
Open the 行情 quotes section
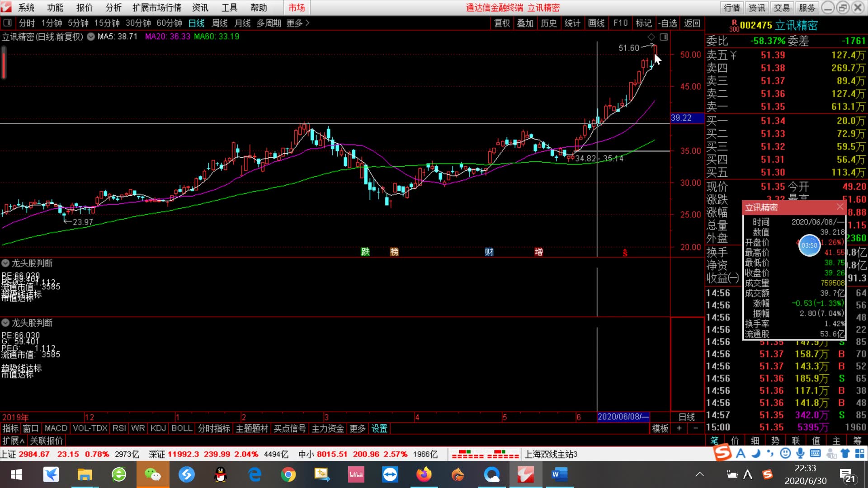(732, 8)
